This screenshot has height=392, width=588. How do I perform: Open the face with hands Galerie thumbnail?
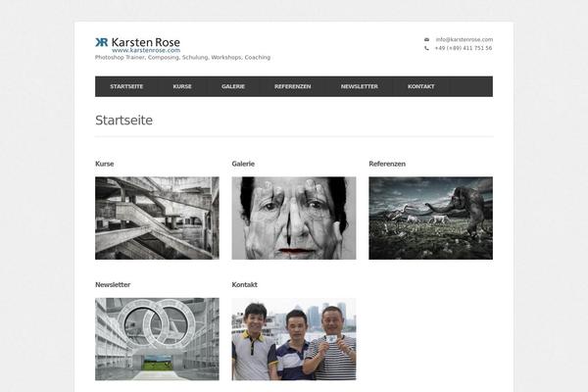coord(294,218)
